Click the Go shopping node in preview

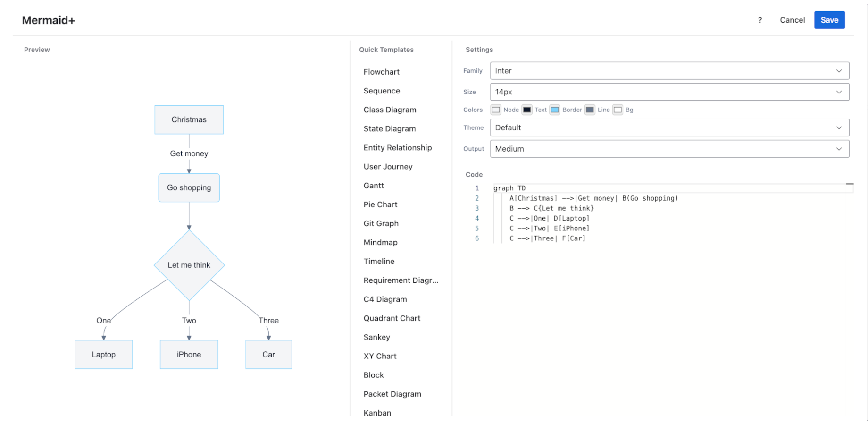189,187
